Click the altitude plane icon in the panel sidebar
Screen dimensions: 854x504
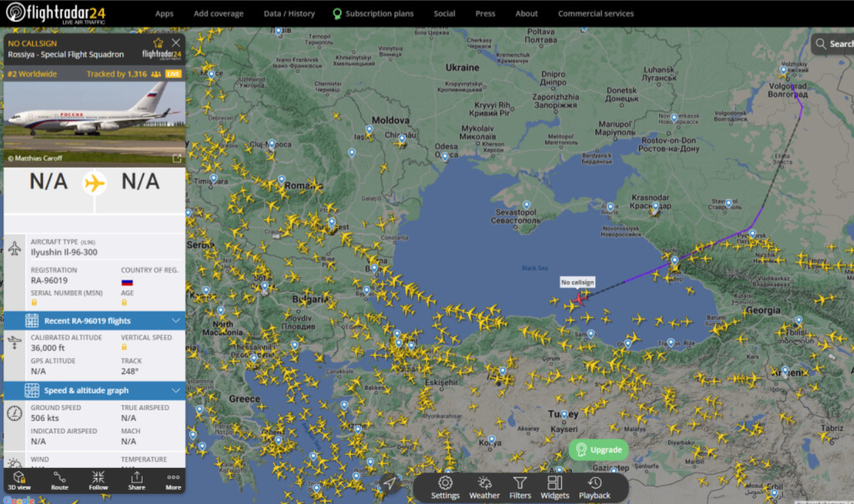click(x=14, y=343)
